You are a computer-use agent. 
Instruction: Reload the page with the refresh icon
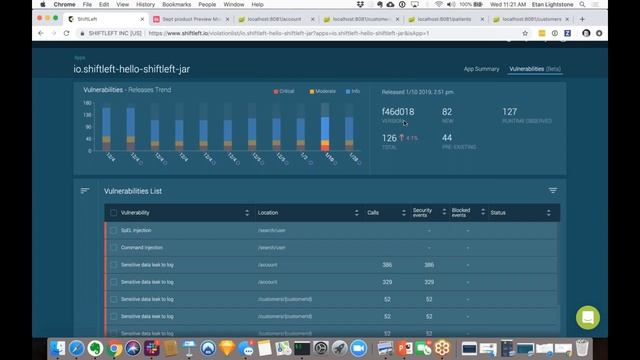coord(67,33)
